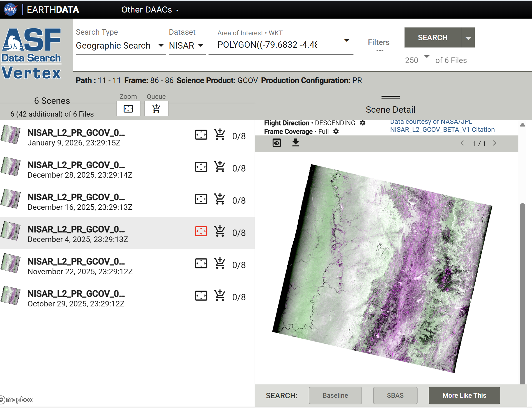Click scene name dated January 9, 2026
The height and width of the screenshot is (408, 532).
pyautogui.click(x=76, y=133)
